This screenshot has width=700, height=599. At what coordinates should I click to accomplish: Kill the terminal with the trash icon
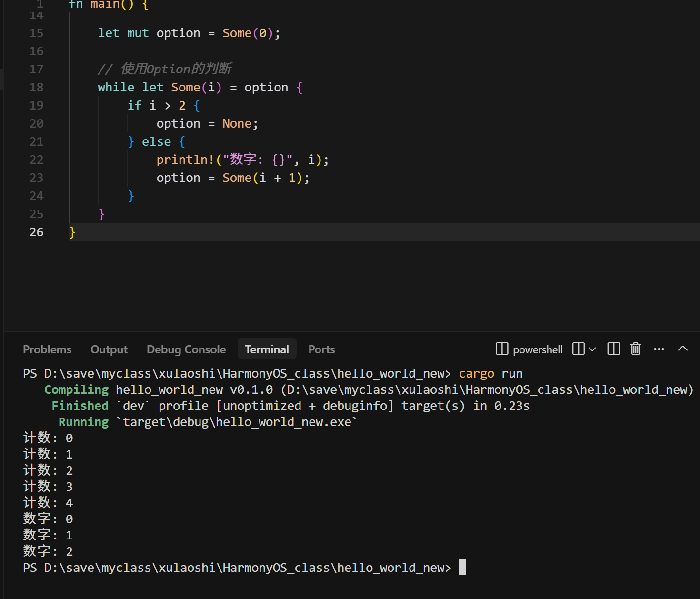point(636,349)
